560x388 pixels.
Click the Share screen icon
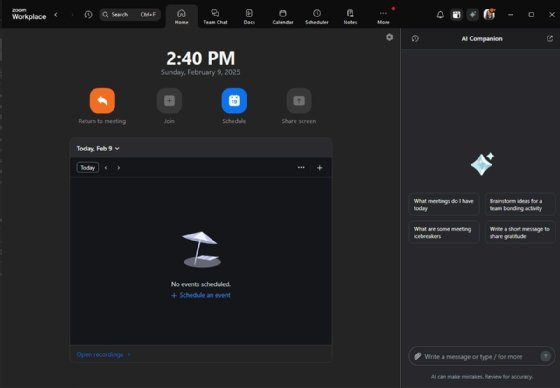tap(299, 101)
